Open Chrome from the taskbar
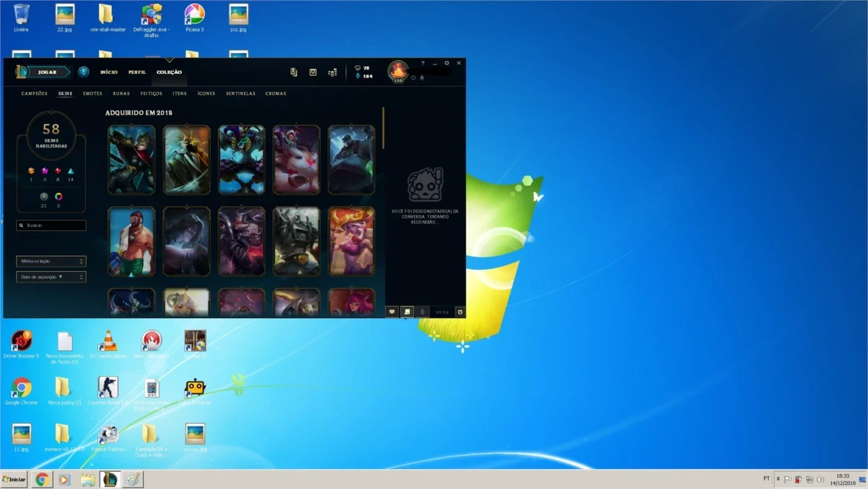868x489 pixels. (42, 479)
